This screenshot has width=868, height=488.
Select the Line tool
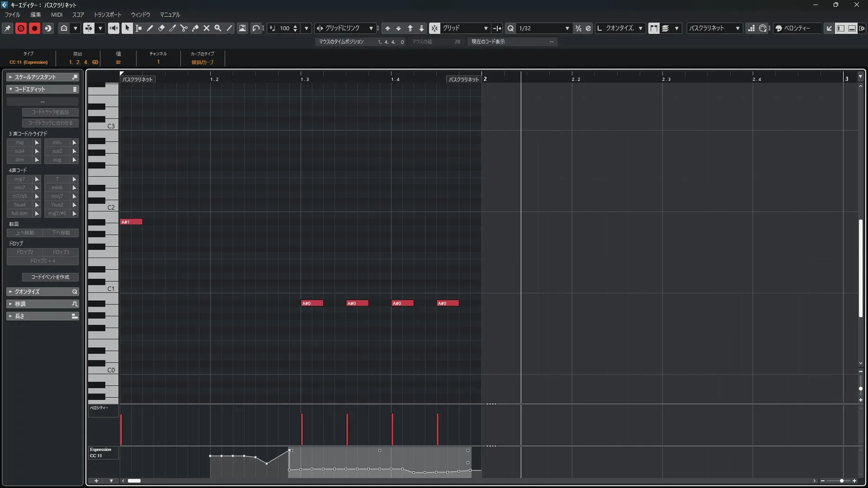pos(230,28)
